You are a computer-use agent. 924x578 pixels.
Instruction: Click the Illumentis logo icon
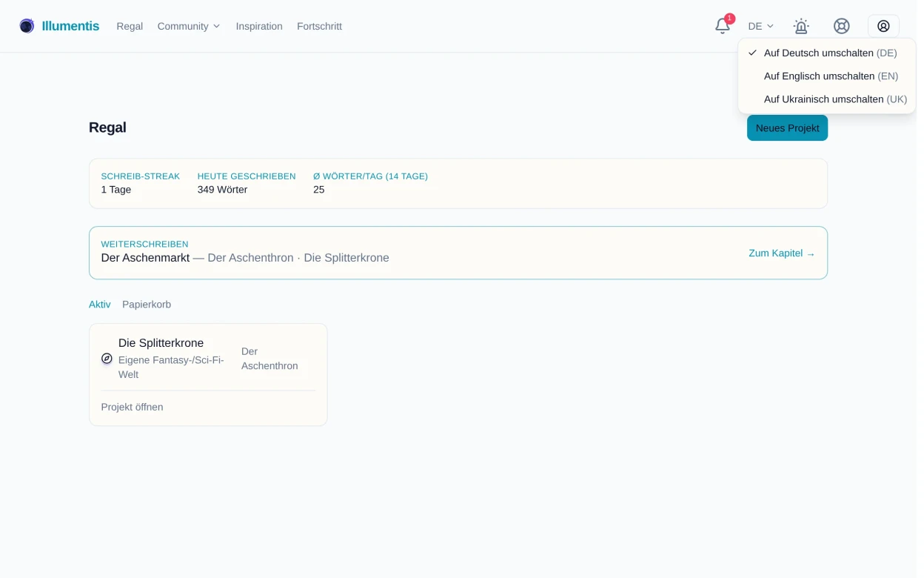pos(27,26)
